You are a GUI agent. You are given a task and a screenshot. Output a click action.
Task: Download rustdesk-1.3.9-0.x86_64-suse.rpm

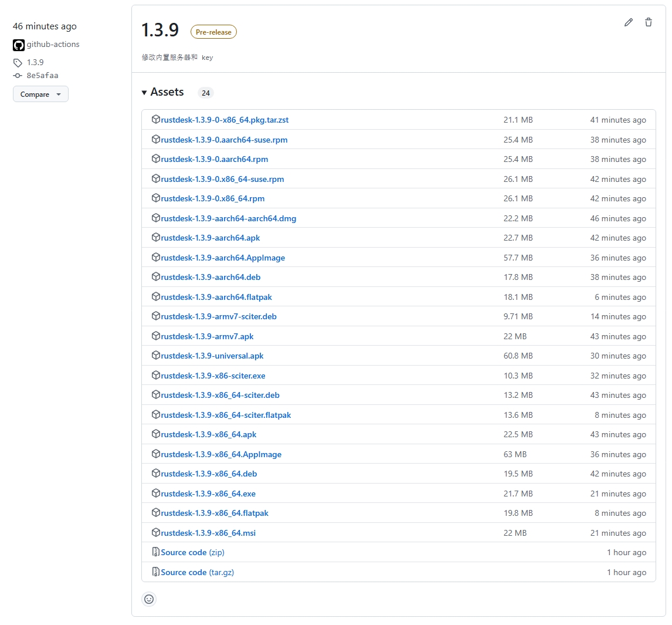[x=222, y=180]
